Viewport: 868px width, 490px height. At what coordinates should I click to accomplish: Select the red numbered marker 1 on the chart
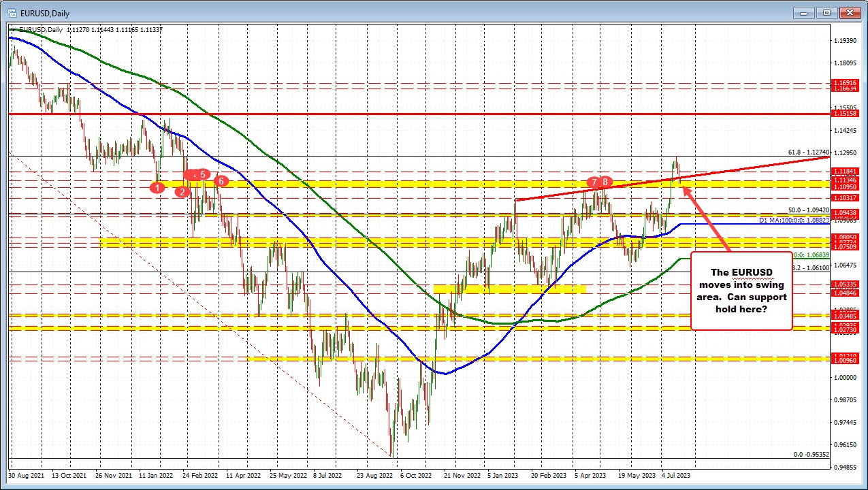point(158,187)
